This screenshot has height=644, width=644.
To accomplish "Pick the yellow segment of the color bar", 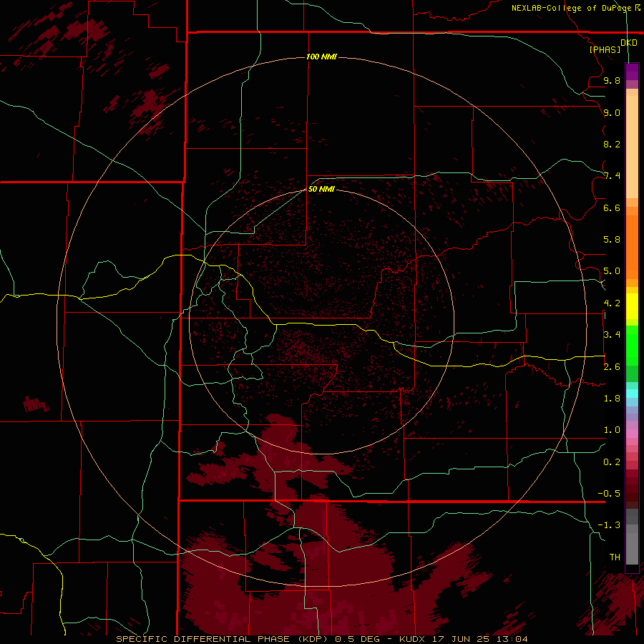I will tap(632, 306).
